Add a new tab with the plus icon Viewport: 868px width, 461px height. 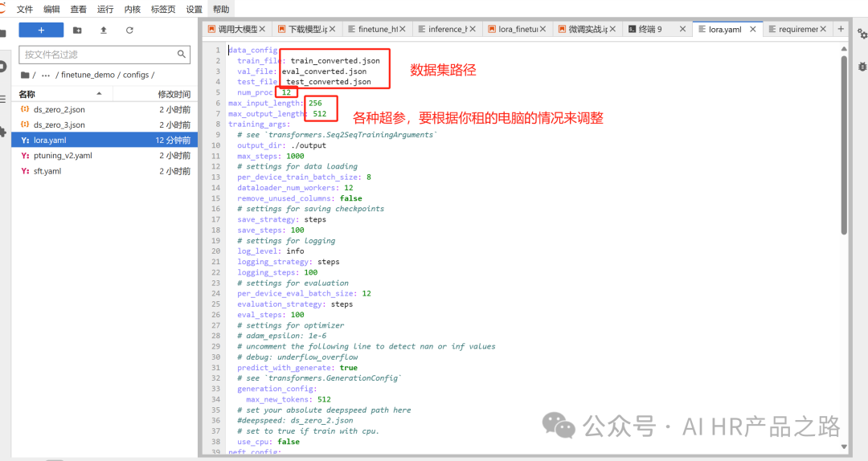click(x=841, y=29)
